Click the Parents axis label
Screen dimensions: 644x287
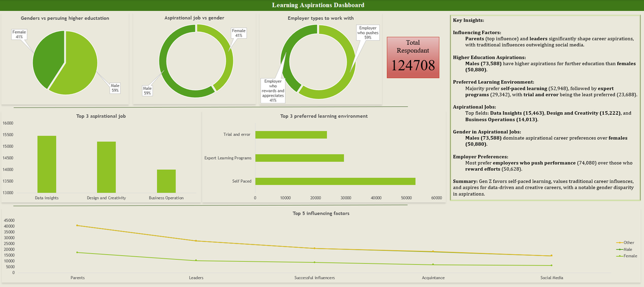[x=78, y=278]
